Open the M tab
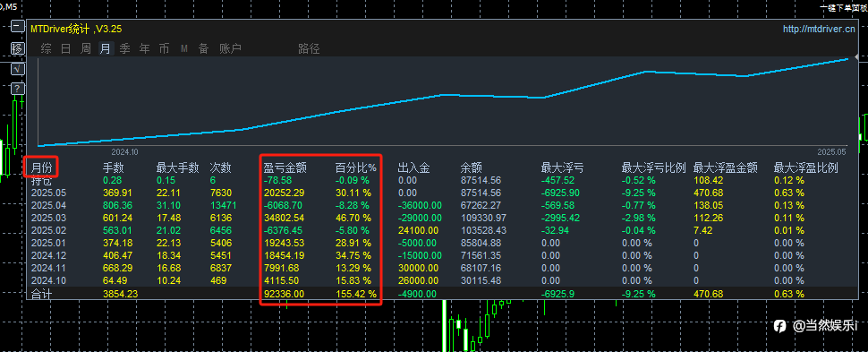This screenshot has width=868, height=352. [183, 48]
